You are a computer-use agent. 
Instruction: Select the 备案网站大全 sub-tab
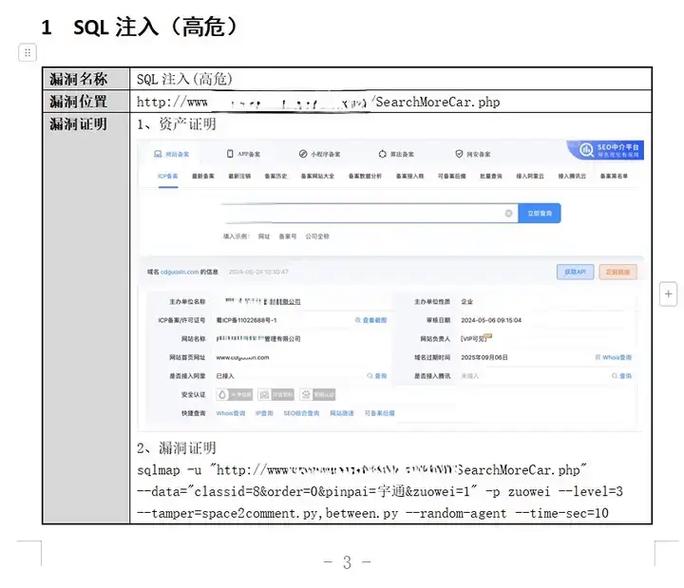pyautogui.click(x=318, y=176)
